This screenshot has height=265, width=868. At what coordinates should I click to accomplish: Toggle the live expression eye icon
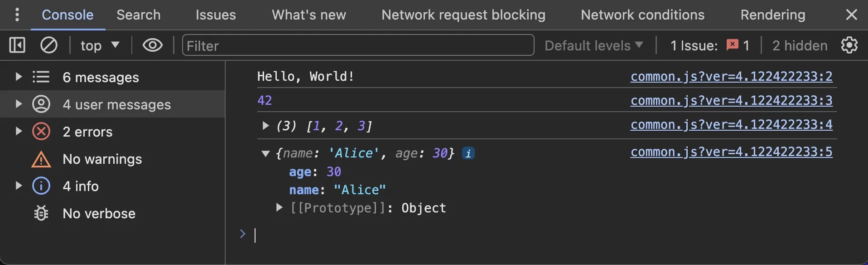(153, 45)
